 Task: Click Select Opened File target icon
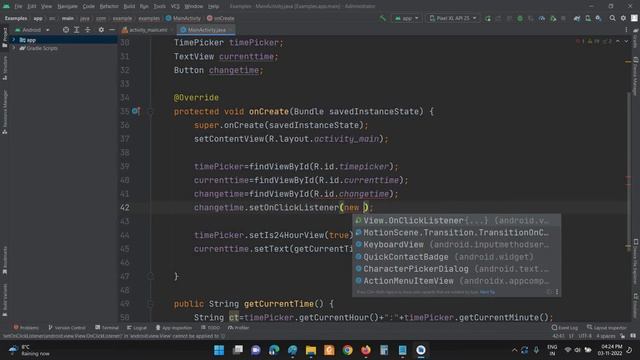(66, 30)
